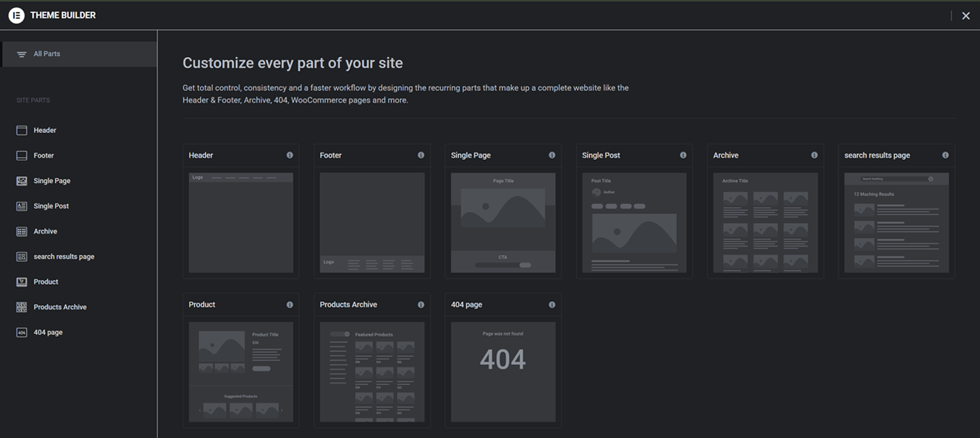Open the Single Post template thumbnail
Viewport: 980px width, 438px height.
634,222
